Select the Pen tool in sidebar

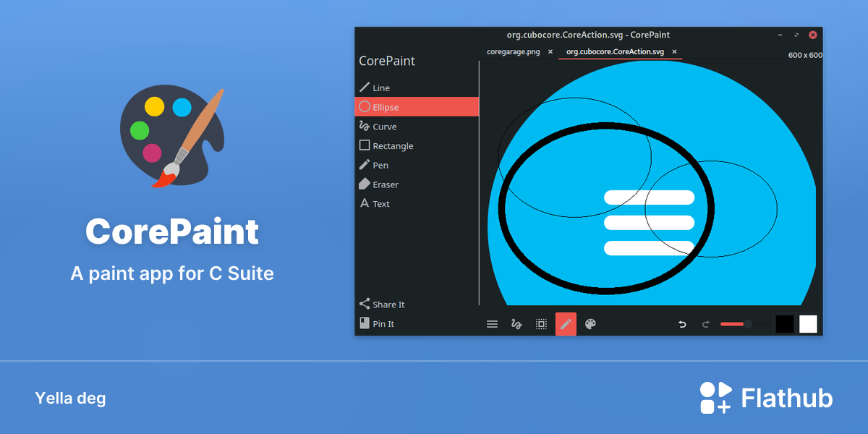pyautogui.click(x=417, y=165)
